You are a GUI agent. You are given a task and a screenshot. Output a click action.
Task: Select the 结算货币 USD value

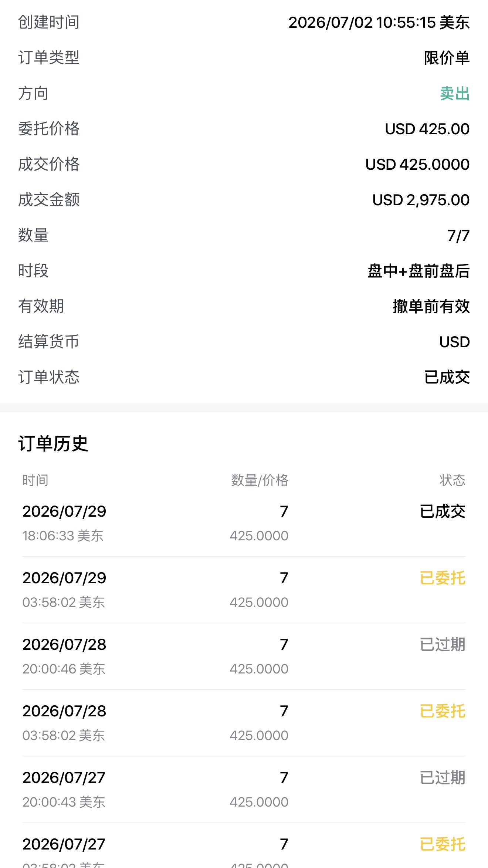click(454, 342)
